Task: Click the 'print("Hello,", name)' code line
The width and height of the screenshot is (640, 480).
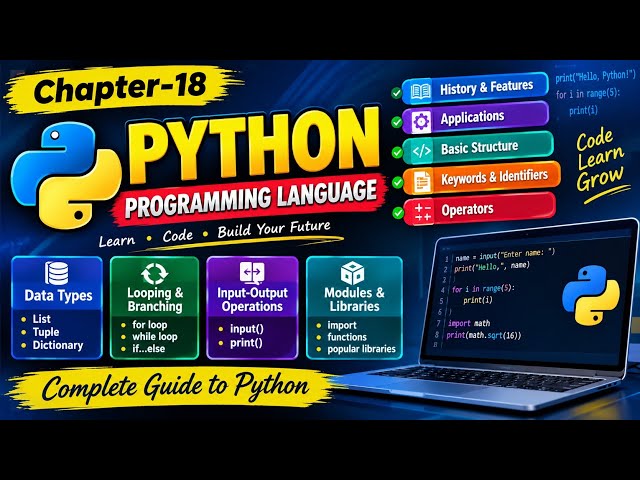Action: coord(492,267)
